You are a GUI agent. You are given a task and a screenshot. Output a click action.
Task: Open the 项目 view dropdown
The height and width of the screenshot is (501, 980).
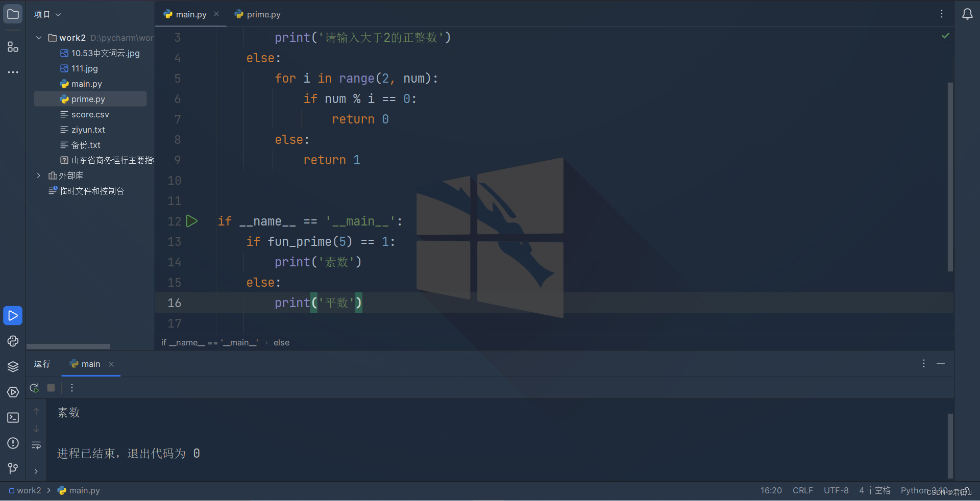click(x=47, y=14)
